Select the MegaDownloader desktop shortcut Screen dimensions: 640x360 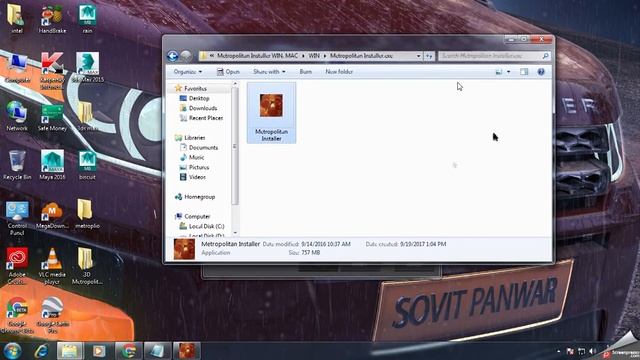pyautogui.click(x=52, y=215)
